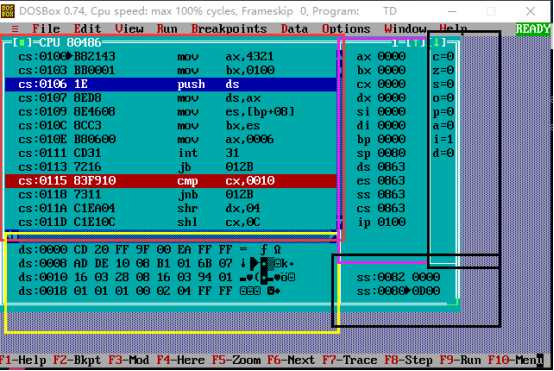Click F7-Trace to trace into
Screen dimensions: 554x371
[350, 360]
